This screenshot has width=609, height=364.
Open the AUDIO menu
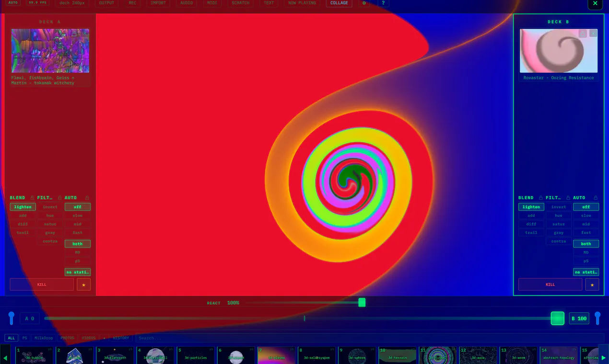(187, 3)
